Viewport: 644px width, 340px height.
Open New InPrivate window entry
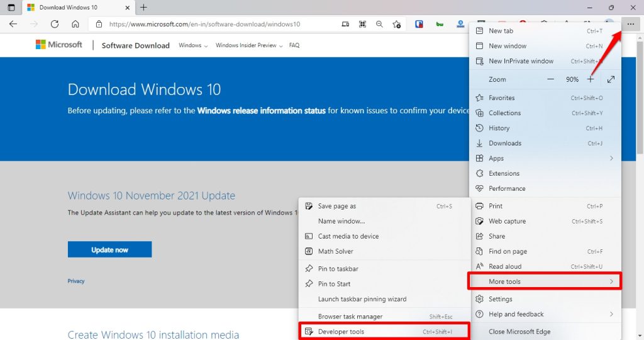545,61
